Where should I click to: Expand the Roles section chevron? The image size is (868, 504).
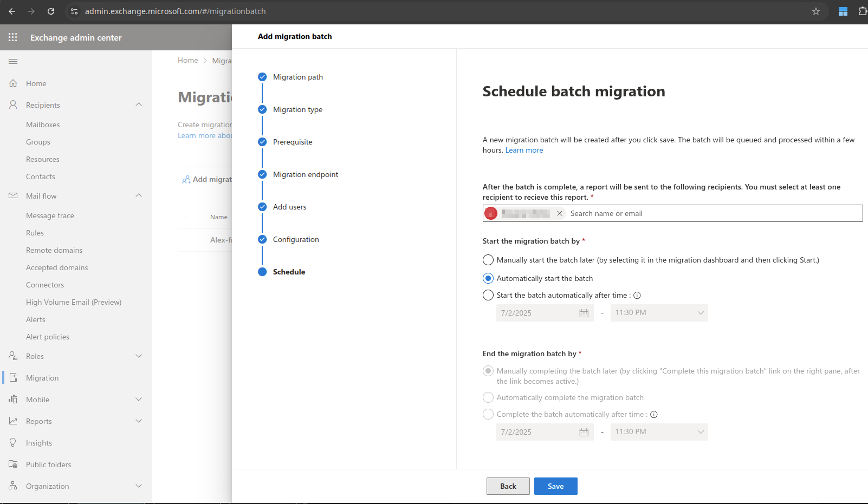[x=139, y=356]
